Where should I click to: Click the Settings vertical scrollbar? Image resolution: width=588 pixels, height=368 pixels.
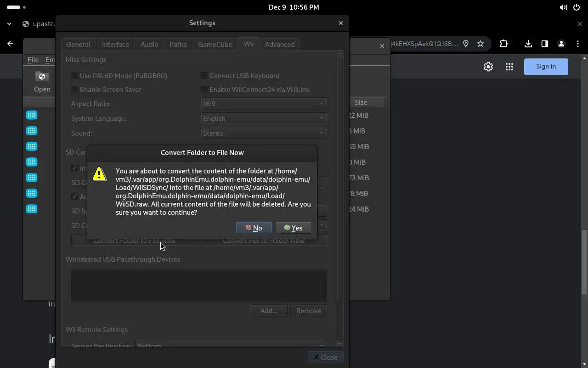click(x=340, y=199)
